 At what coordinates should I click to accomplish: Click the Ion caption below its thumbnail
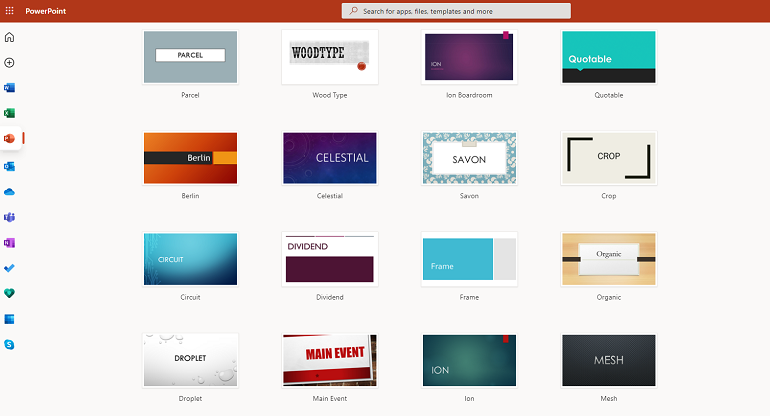(469, 398)
